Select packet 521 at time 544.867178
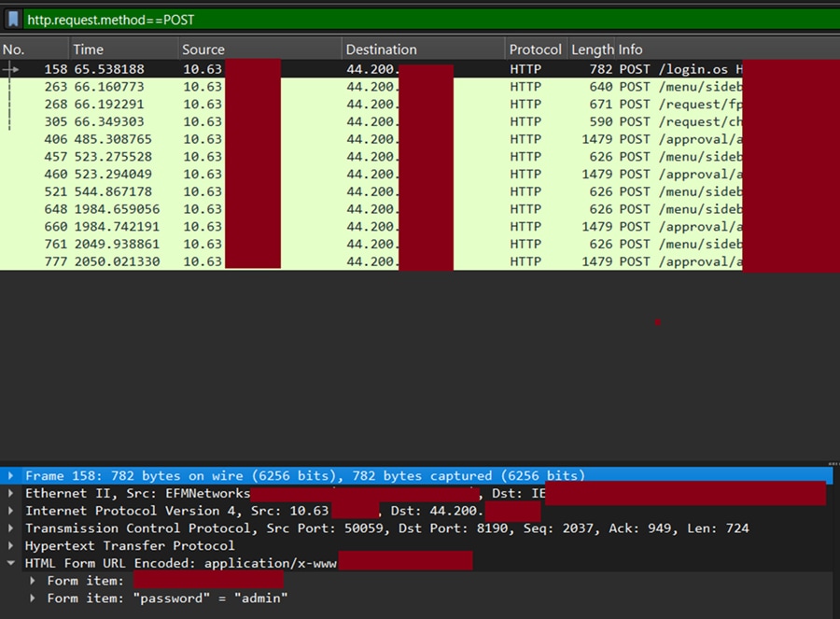 (x=420, y=191)
